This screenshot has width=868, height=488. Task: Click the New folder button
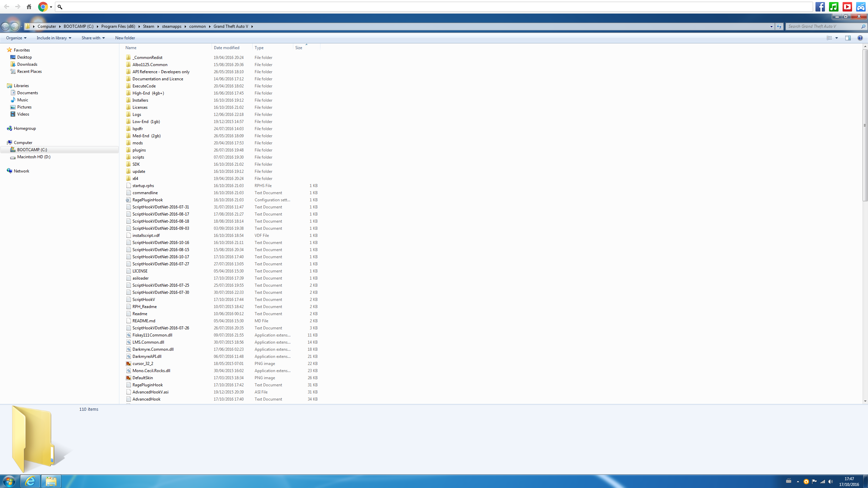click(x=125, y=38)
